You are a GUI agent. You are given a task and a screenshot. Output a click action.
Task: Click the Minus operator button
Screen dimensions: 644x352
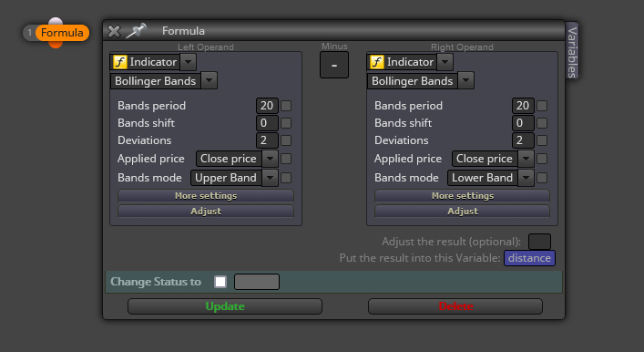pos(334,65)
